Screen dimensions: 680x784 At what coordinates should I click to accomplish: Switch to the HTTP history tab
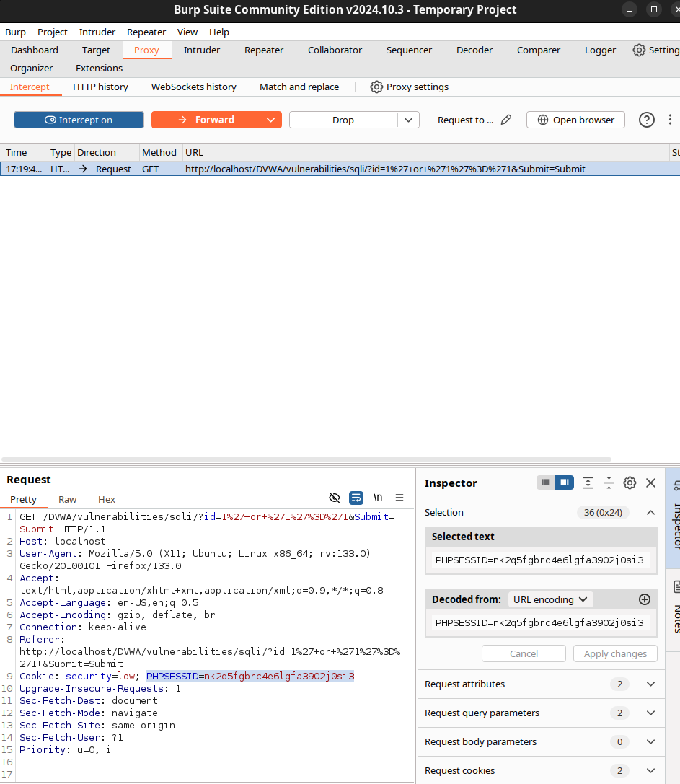[100, 87]
